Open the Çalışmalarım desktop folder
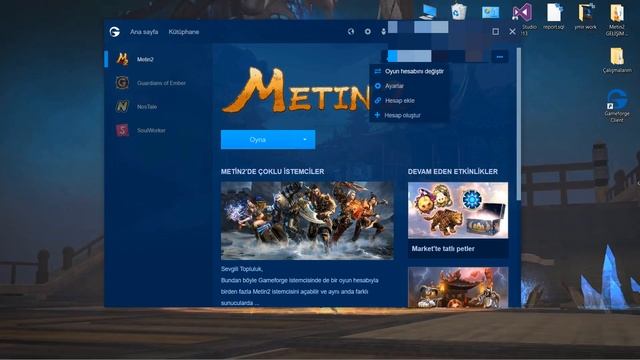The image size is (640, 360). pyautogui.click(x=617, y=60)
